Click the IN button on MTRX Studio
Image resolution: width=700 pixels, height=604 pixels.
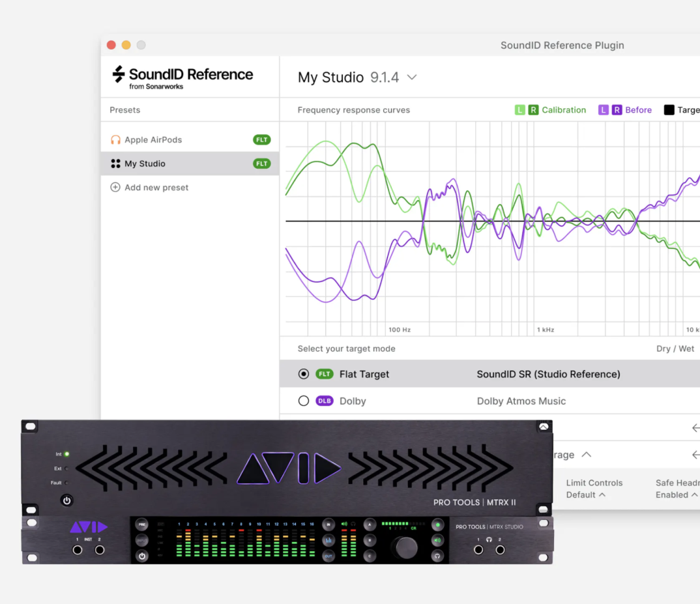click(x=328, y=524)
